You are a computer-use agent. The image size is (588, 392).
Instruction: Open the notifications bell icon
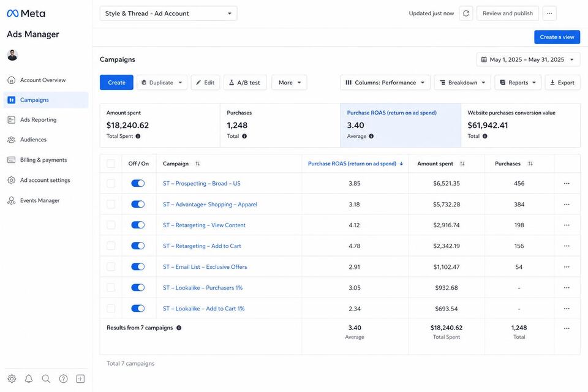29,379
